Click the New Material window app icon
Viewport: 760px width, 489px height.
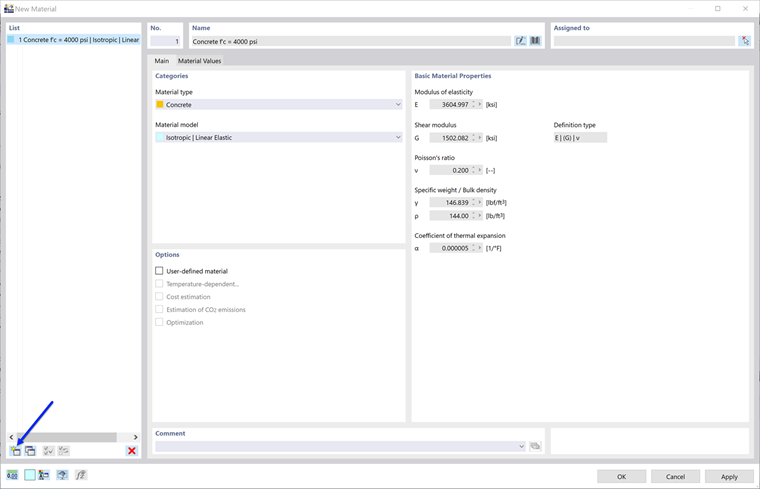[x=9, y=9]
